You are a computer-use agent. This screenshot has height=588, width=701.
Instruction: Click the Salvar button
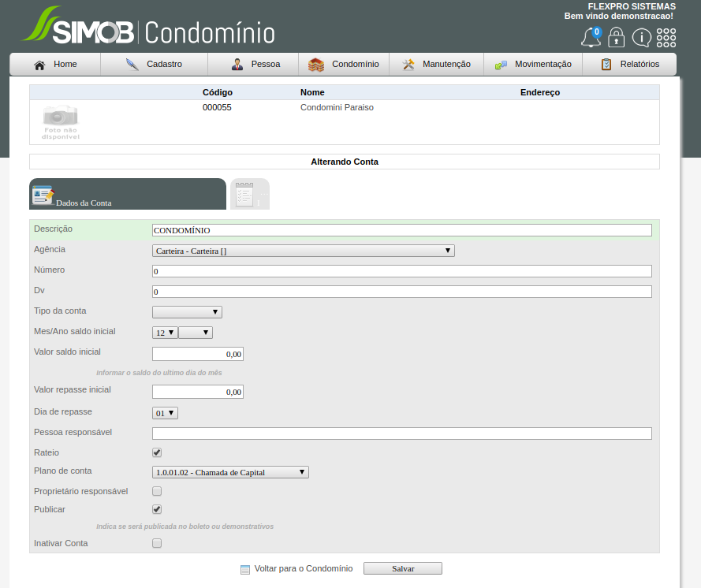tap(403, 568)
